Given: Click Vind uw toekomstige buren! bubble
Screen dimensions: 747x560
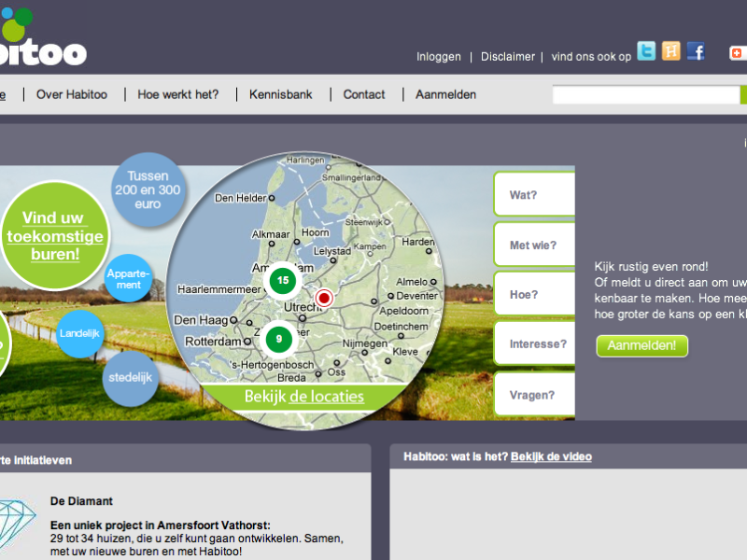Looking at the screenshot, I should tap(55, 235).
